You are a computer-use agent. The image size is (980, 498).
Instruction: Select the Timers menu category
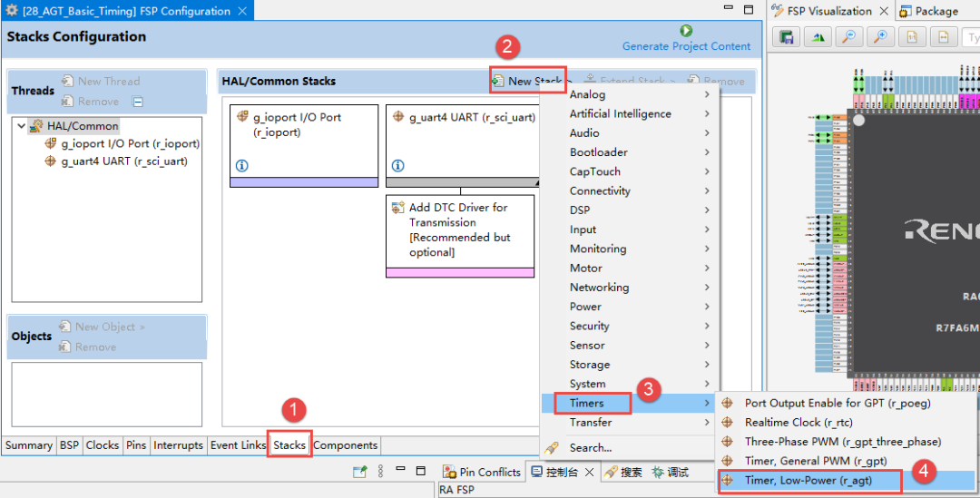click(586, 403)
